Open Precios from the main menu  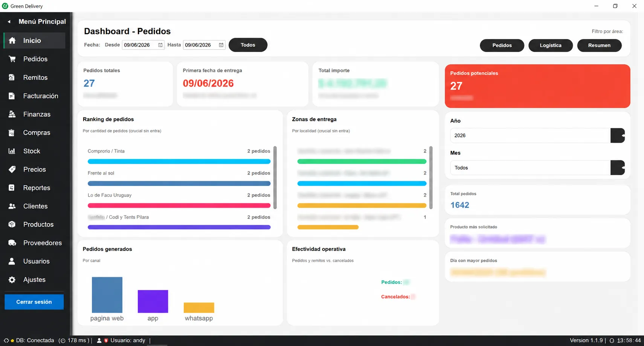click(x=34, y=169)
